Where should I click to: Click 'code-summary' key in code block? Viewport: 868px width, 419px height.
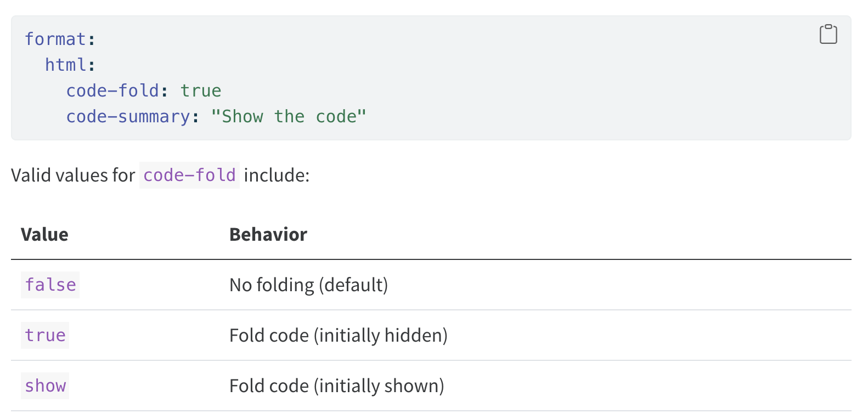coord(128,116)
